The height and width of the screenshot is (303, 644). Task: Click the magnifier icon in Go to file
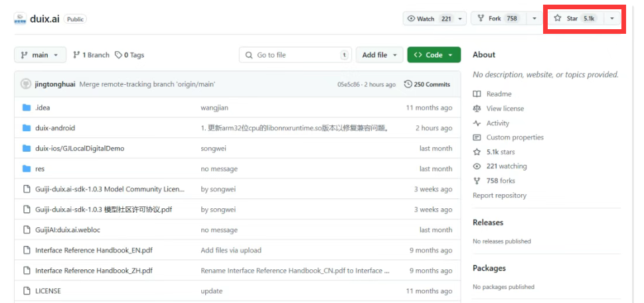(248, 55)
